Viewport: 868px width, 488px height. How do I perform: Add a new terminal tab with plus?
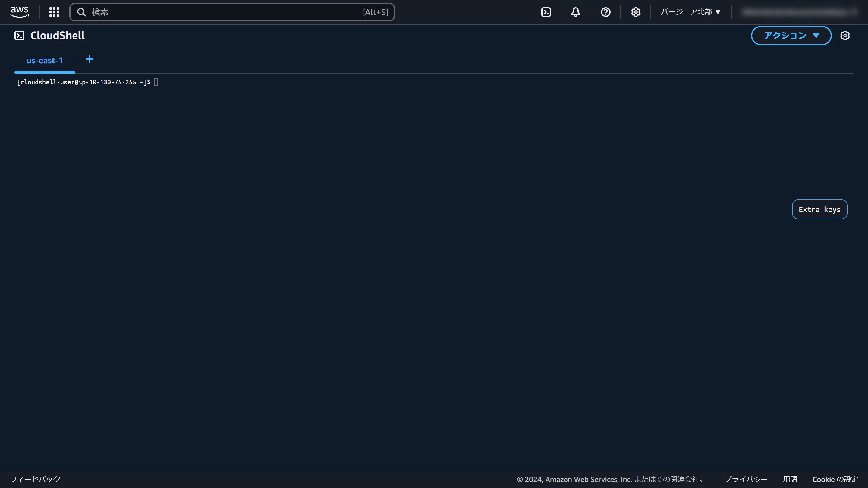(x=90, y=59)
